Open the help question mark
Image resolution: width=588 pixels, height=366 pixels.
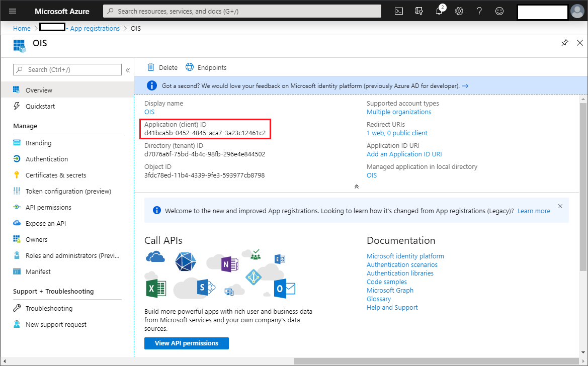(x=479, y=11)
